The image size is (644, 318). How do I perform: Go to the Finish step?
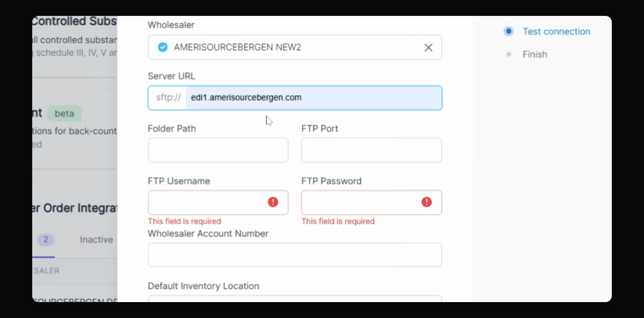(535, 54)
